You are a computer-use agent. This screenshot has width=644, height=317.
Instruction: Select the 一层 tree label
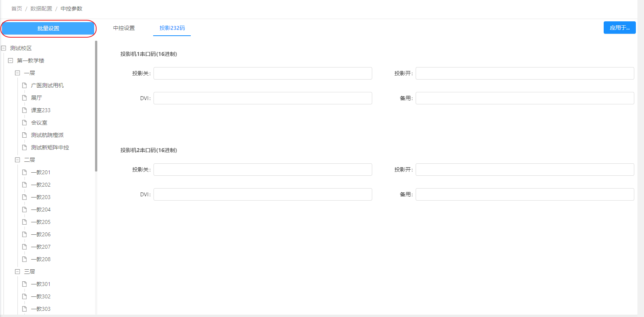point(29,73)
